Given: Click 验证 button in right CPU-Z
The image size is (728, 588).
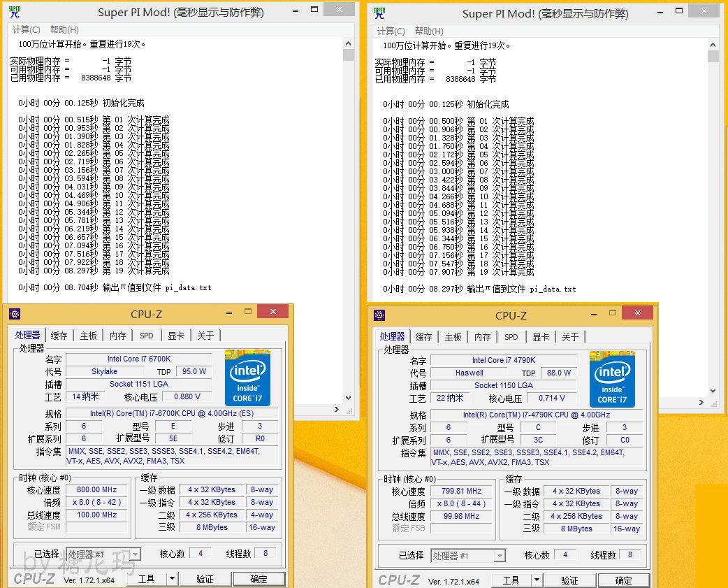Looking at the screenshot, I should point(570,580).
